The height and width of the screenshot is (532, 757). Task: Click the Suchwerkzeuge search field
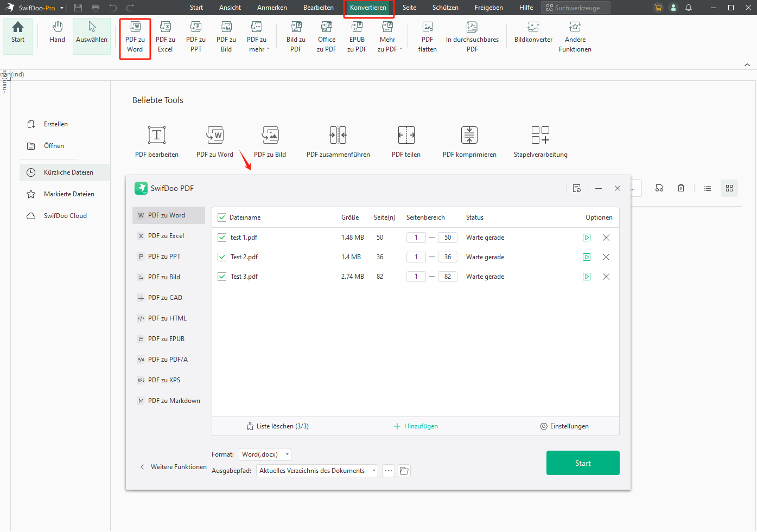coord(575,8)
